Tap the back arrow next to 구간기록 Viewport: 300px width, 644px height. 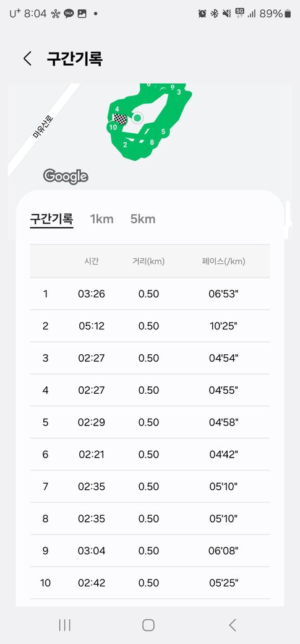pyautogui.click(x=27, y=59)
